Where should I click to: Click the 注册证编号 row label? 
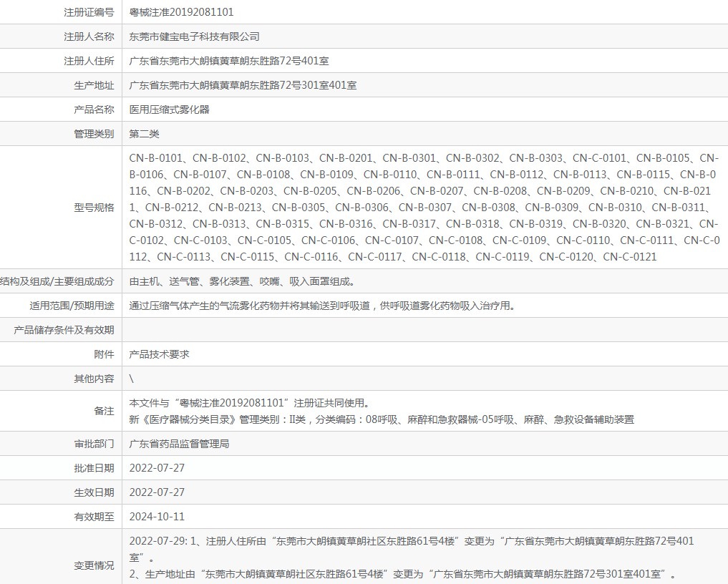(89, 12)
